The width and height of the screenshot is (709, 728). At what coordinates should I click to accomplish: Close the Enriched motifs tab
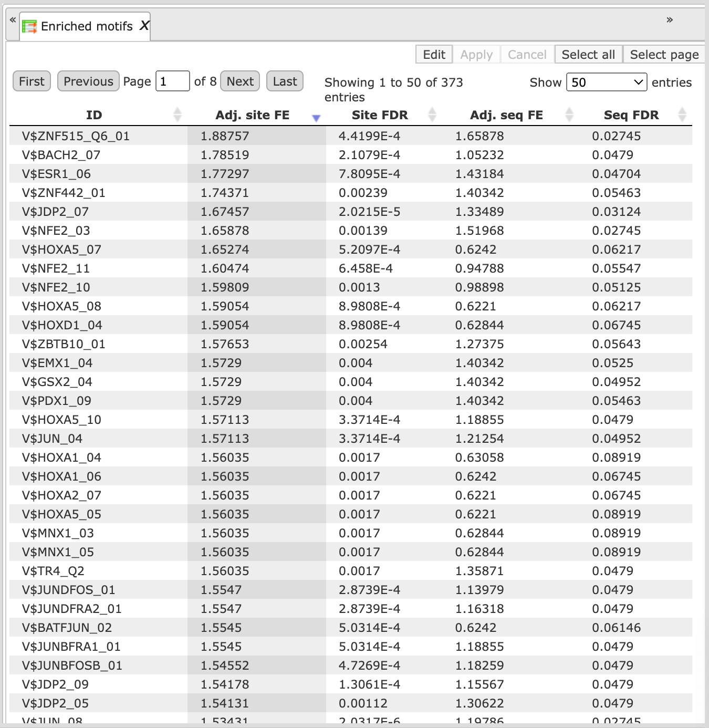[144, 25]
